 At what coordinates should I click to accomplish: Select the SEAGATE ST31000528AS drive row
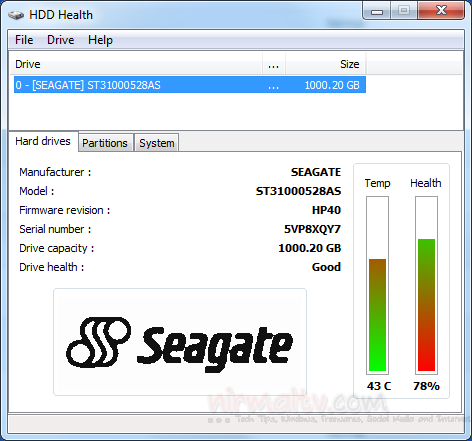coord(190,85)
